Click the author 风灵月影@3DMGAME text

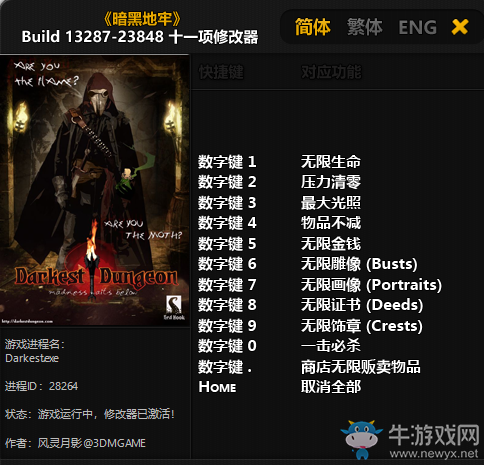click(x=92, y=443)
